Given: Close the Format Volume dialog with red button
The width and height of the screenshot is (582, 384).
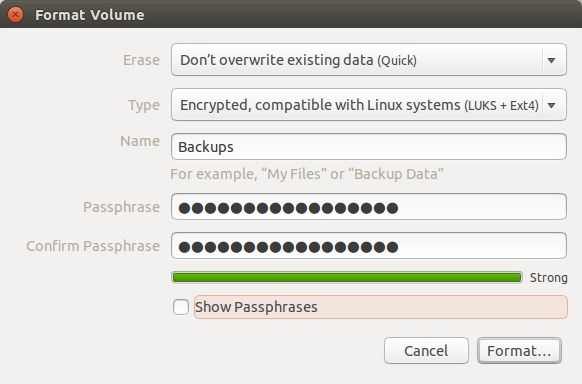Looking at the screenshot, I should [15, 15].
